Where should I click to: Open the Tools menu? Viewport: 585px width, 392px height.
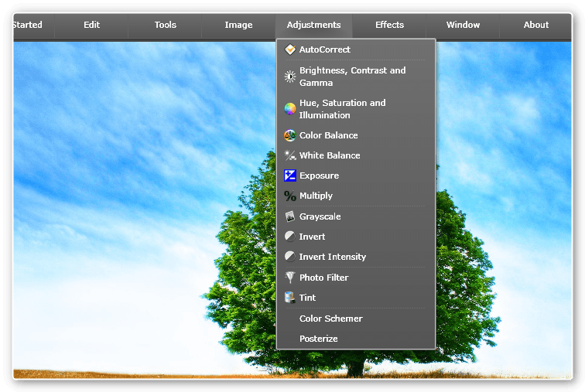point(166,25)
